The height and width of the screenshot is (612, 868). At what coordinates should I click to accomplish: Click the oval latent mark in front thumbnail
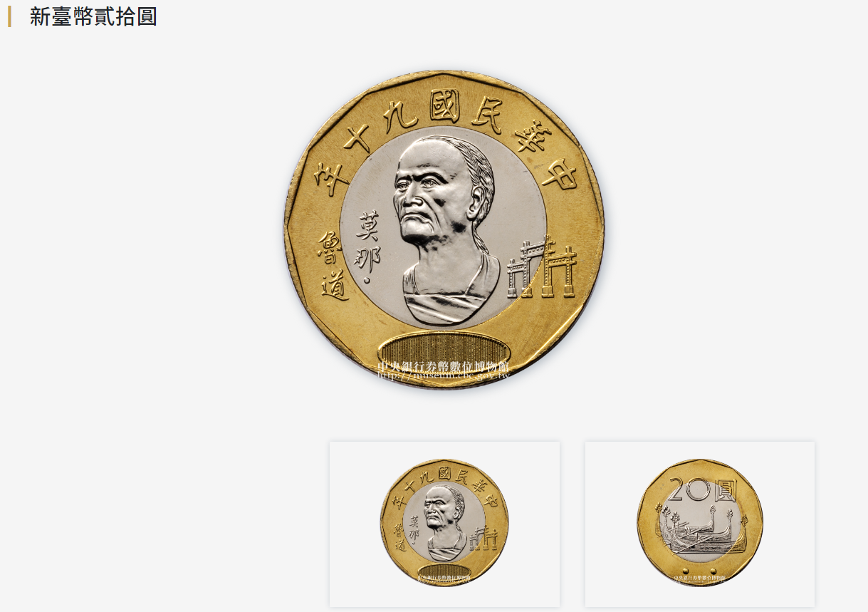pyautogui.click(x=444, y=571)
